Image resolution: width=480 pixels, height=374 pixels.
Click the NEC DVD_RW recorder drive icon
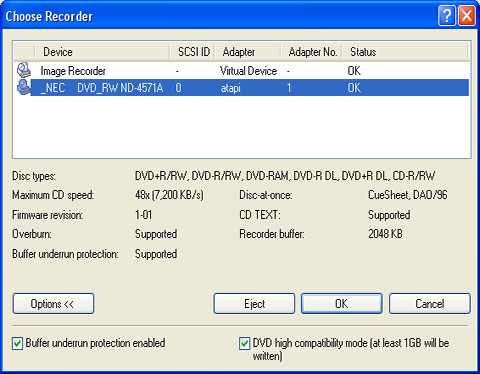coord(24,87)
